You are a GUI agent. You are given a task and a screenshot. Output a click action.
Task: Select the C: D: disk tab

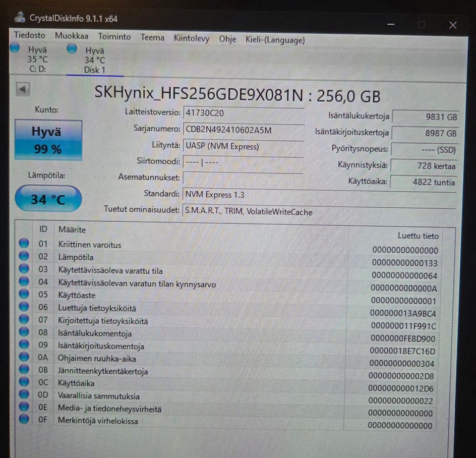38,59
